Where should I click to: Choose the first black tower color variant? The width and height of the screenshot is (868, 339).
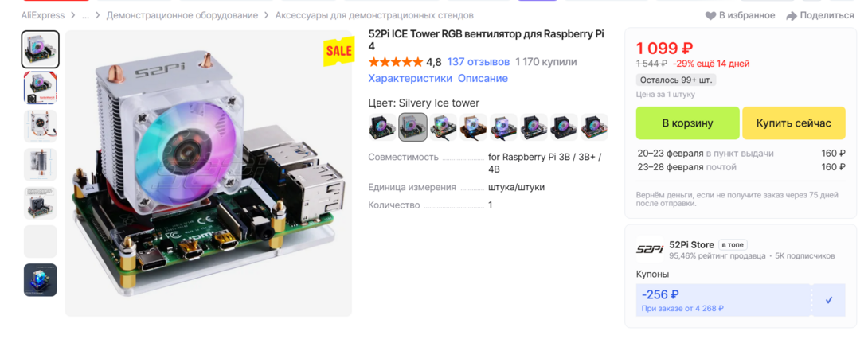click(x=382, y=127)
